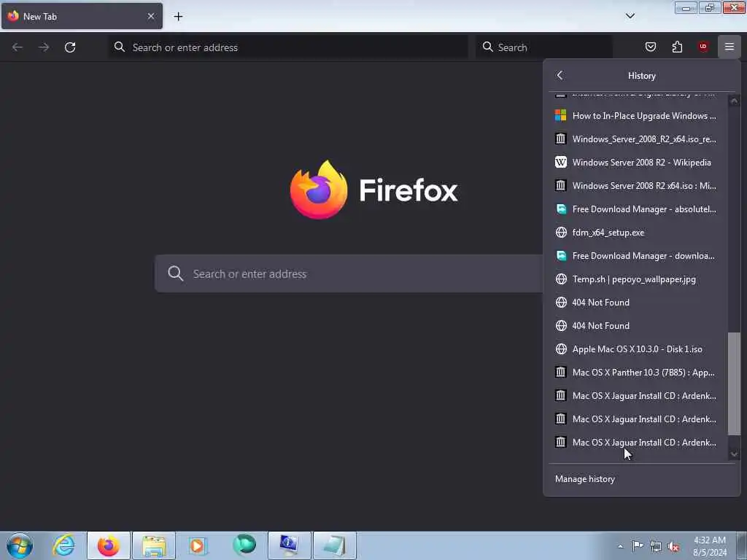The image size is (747, 560).
Task: Click the Wikipedia favicon in history list
Action: click(x=561, y=163)
